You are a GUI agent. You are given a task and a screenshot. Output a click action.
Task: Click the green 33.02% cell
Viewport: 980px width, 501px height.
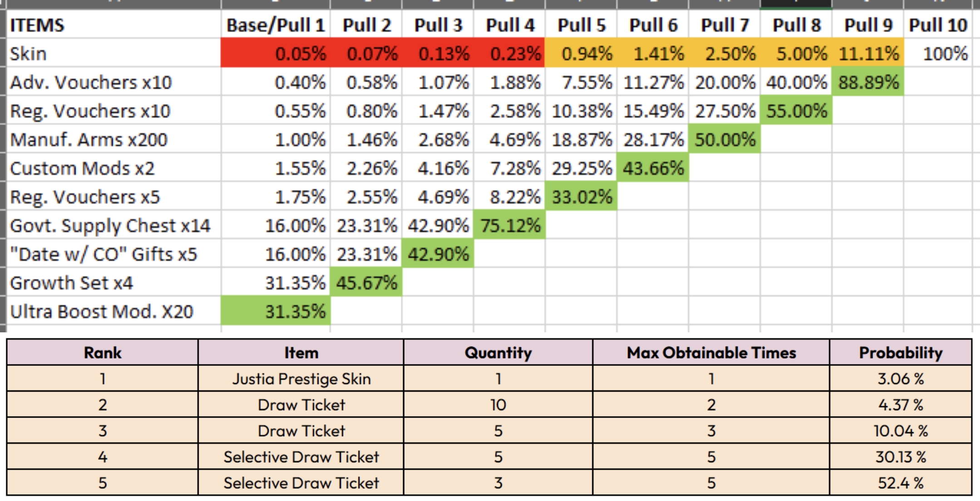[581, 196]
